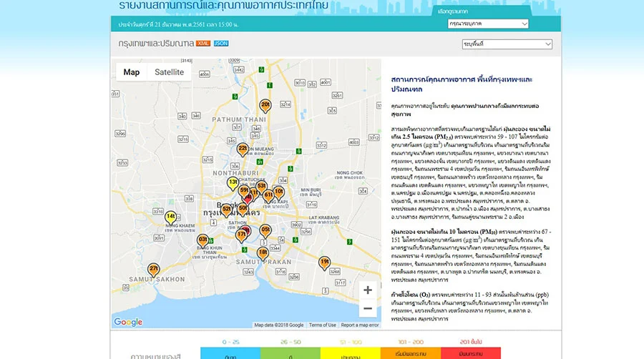644x359 pixels.
Task: Click the Google logo on map
Action: pos(128,322)
